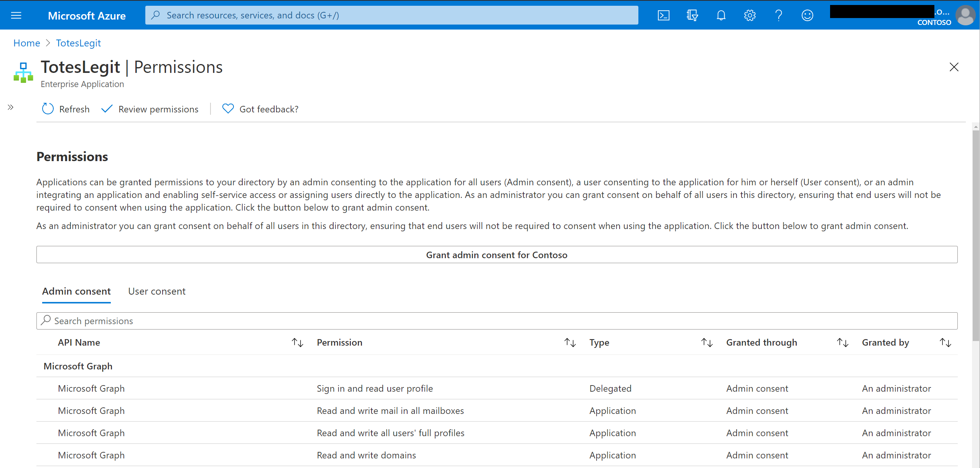
Task: Sort table by Permission column arrows
Action: 570,343
